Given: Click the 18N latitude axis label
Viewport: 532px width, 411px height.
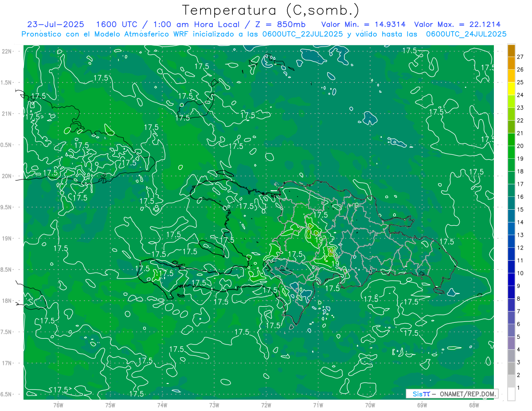Looking at the screenshot, I should 7,301.
